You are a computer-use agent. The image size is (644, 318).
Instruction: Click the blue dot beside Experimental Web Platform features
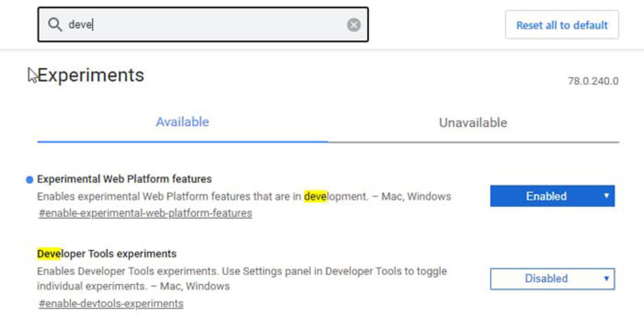(x=30, y=180)
